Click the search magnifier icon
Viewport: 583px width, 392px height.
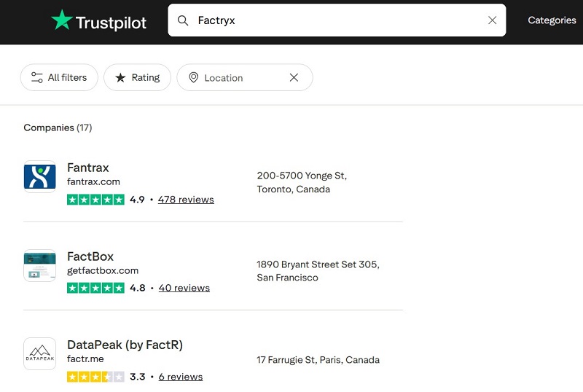tap(184, 20)
